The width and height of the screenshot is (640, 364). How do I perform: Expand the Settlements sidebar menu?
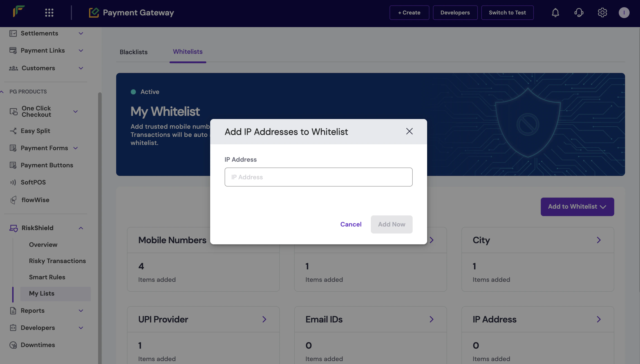[x=81, y=33]
